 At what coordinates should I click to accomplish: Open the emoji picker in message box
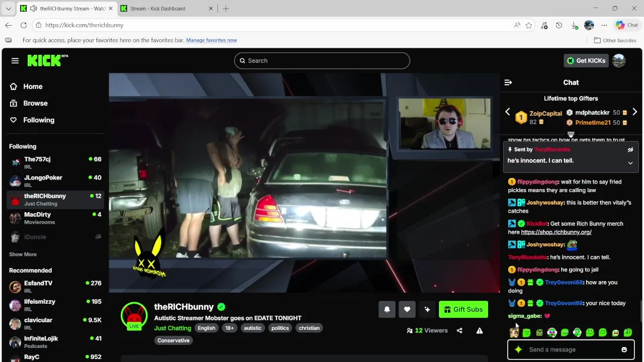click(x=624, y=349)
